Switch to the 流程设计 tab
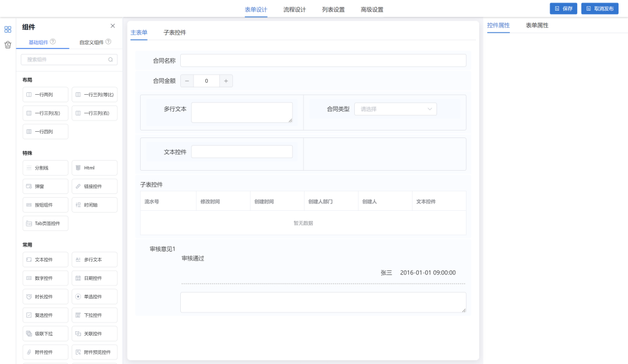Viewport: 628px width, 364px height. tap(295, 9)
